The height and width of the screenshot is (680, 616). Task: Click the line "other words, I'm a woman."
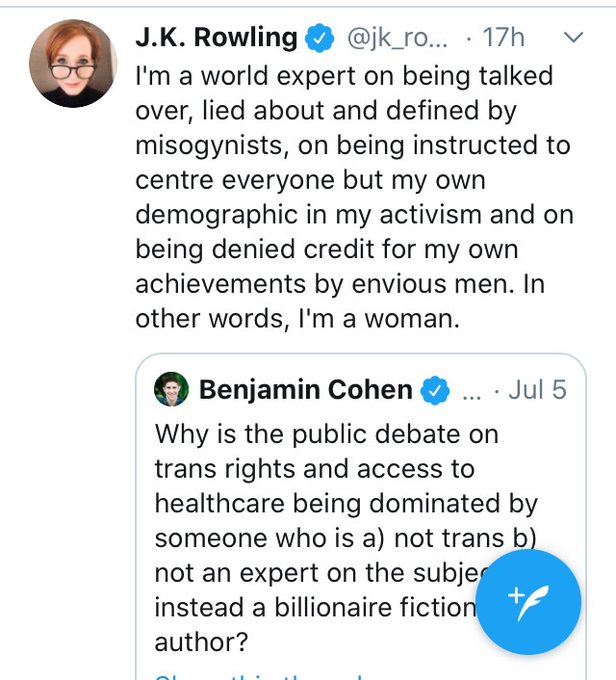298,319
